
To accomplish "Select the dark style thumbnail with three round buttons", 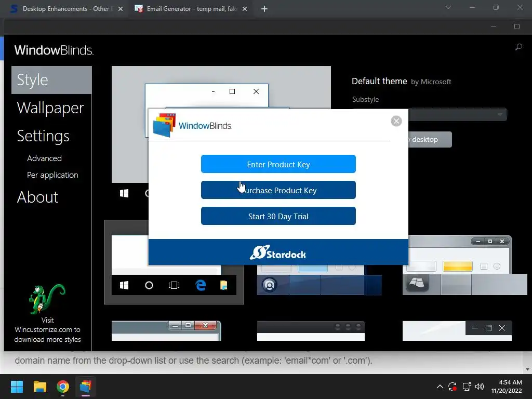I will pyautogui.click(x=311, y=331).
